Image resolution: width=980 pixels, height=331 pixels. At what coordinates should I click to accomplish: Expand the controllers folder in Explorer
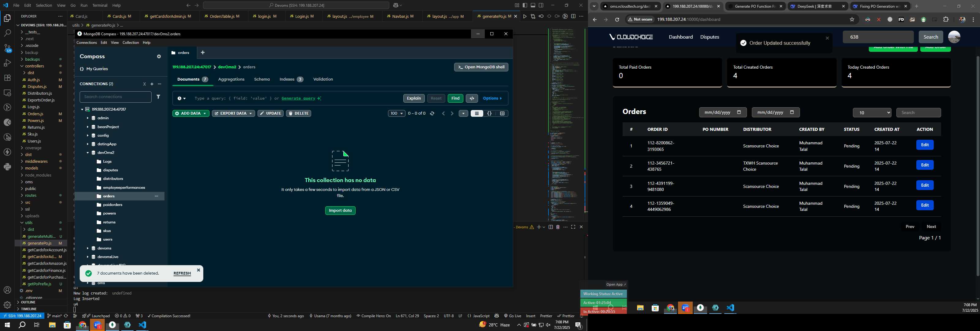click(x=34, y=66)
